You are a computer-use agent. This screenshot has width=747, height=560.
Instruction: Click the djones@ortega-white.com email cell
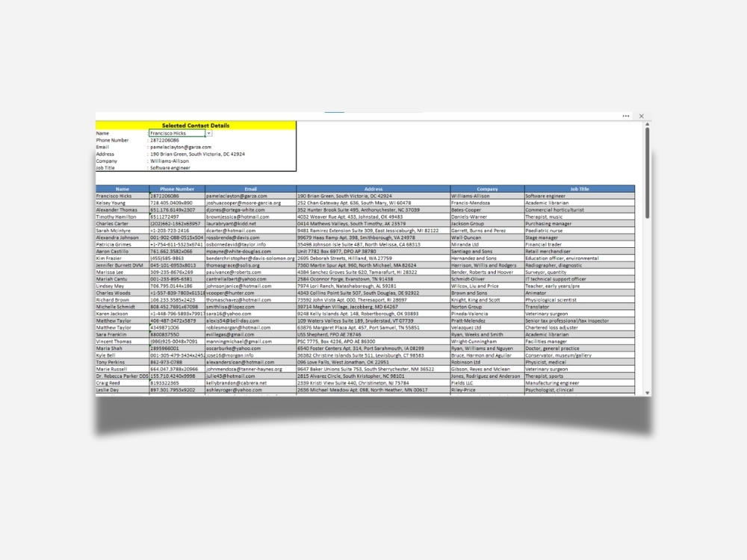tap(250, 210)
